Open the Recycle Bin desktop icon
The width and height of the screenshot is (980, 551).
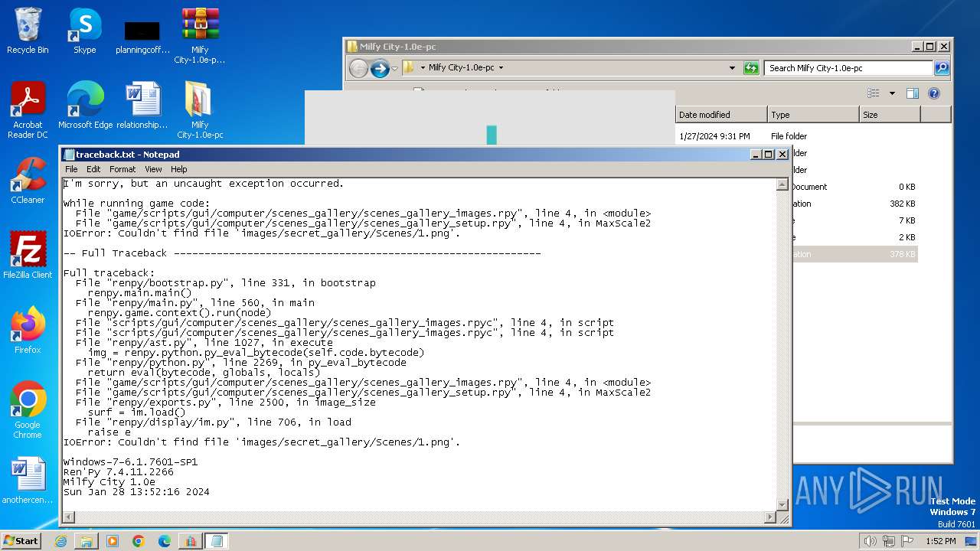(x=28, y=31)
